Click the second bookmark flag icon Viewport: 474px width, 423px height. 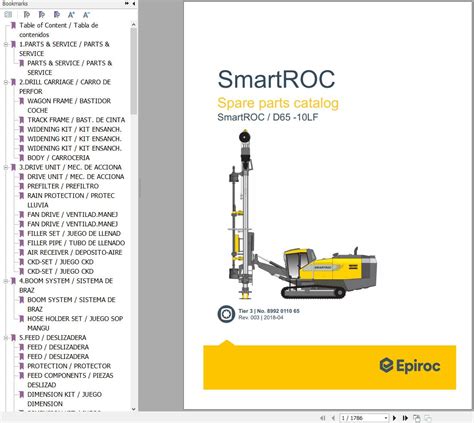click(x=42, y=15)
